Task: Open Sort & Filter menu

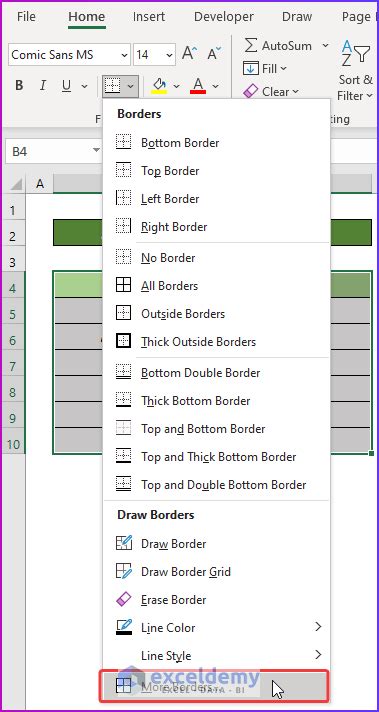Action: [x=356, y=71]
